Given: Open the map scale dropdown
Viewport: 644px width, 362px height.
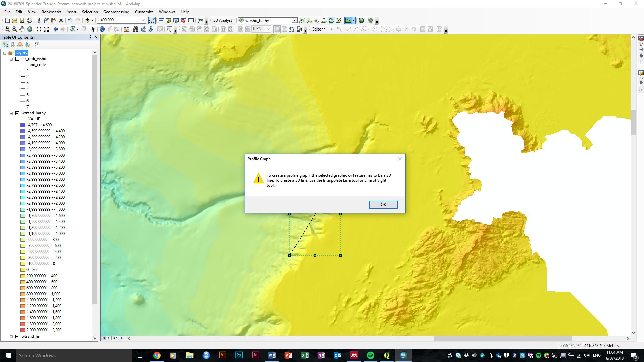Looking at the screenshot, I should point(143,20).
